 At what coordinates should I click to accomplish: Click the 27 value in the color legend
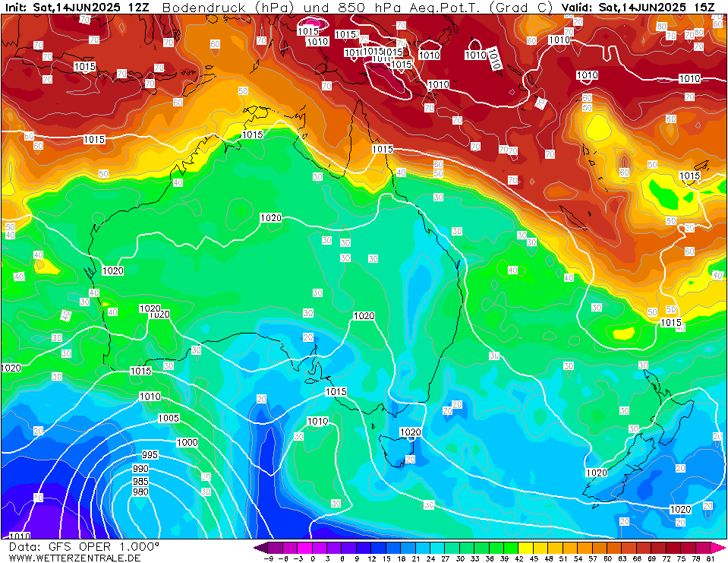point(446,558)
